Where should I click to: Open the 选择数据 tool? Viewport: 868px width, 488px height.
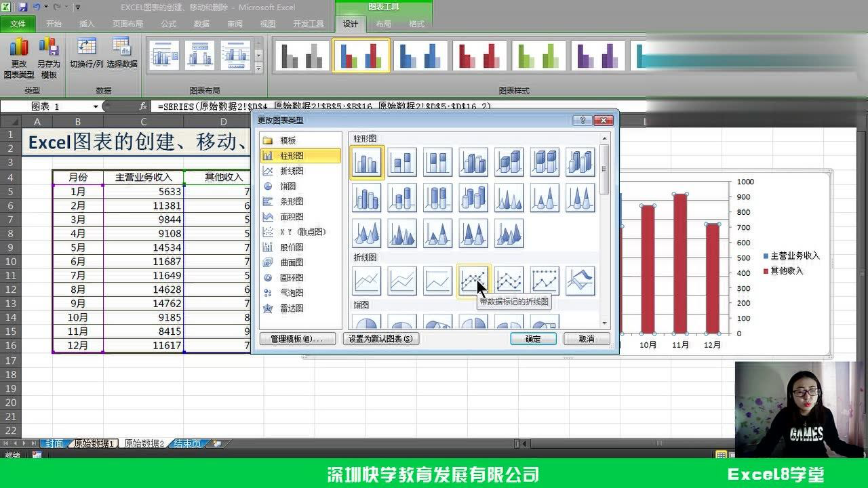pos(122,53)
